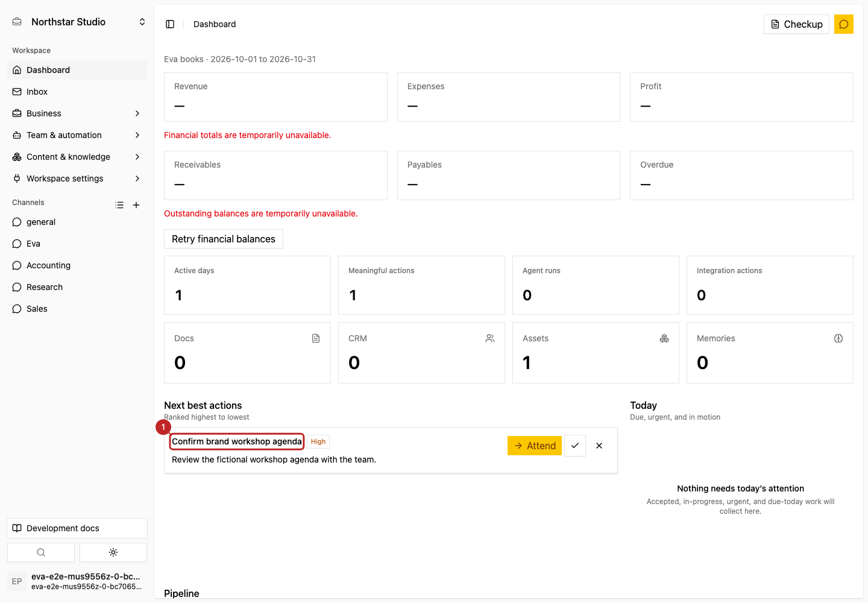
Task: Click the High priority badge
Action: 318,441
